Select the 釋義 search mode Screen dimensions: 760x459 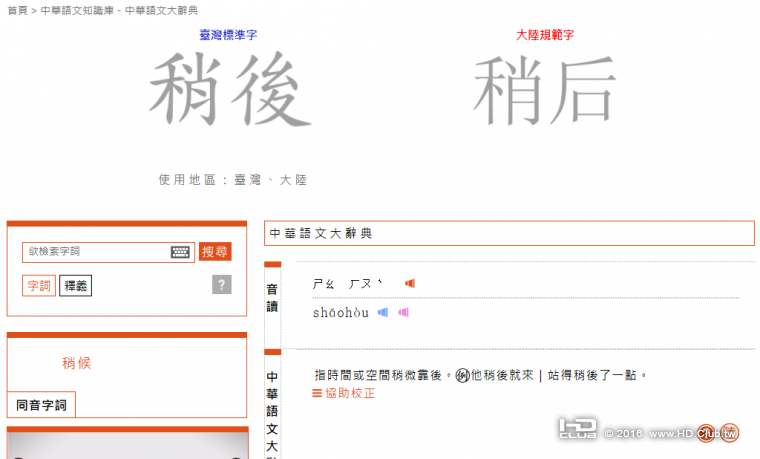76,285
